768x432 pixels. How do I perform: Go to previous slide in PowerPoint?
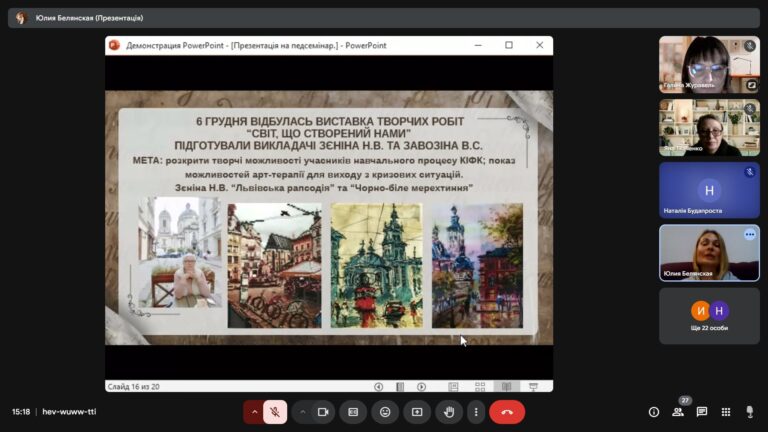pos(379,386)
